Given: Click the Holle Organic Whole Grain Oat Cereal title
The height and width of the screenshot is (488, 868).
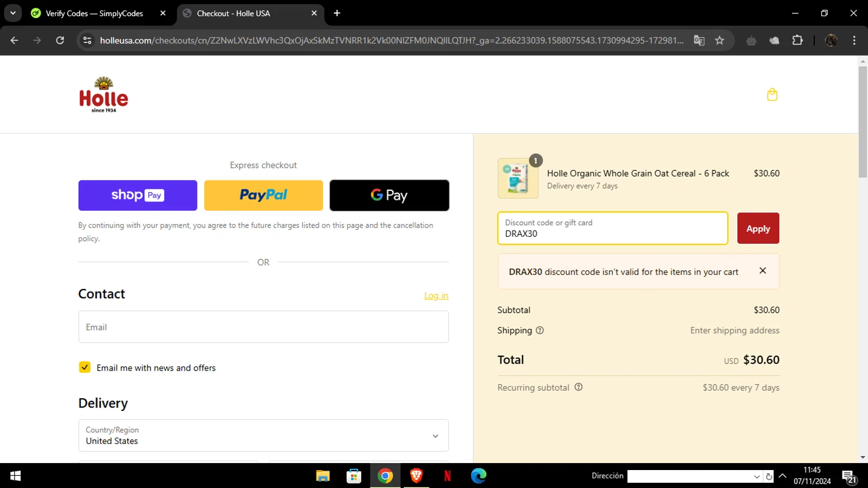Looking at the screenshot, I should coord(638,173).
